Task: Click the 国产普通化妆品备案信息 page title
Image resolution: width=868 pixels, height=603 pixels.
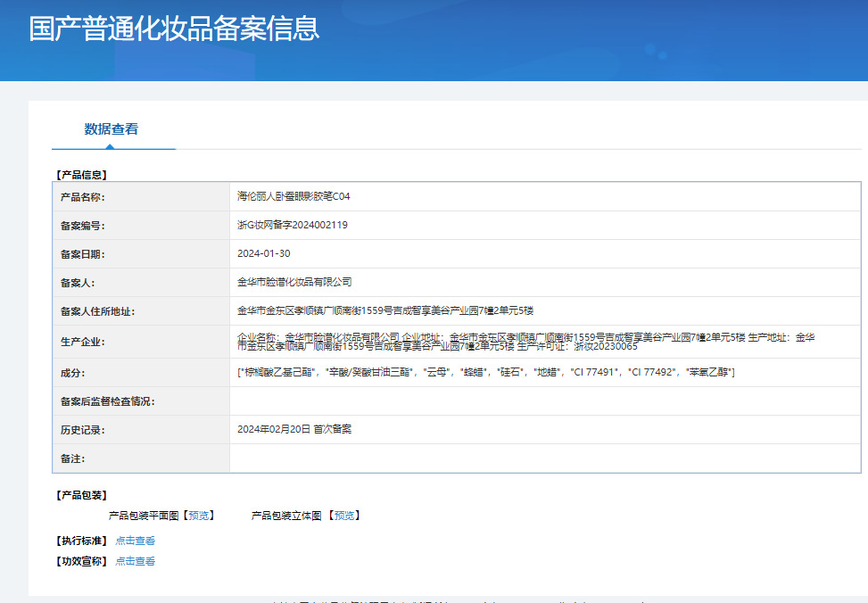Action: tap(174, 29)
